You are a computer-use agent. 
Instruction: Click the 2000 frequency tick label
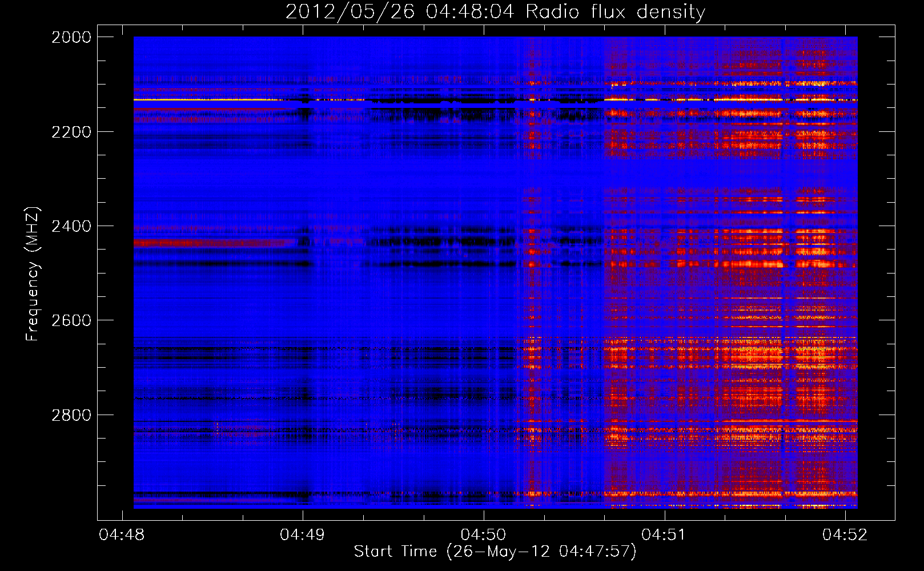[x=71, y=37]
